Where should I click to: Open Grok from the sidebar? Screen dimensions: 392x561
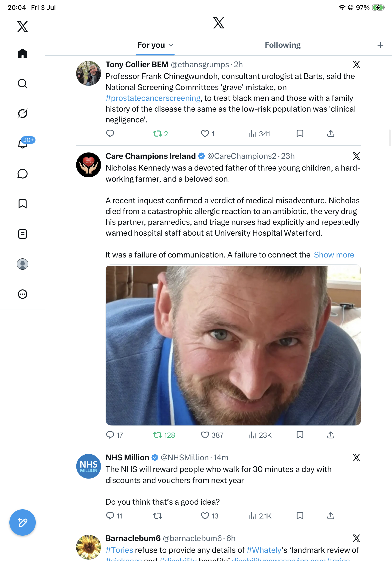(x=23, y=113)
